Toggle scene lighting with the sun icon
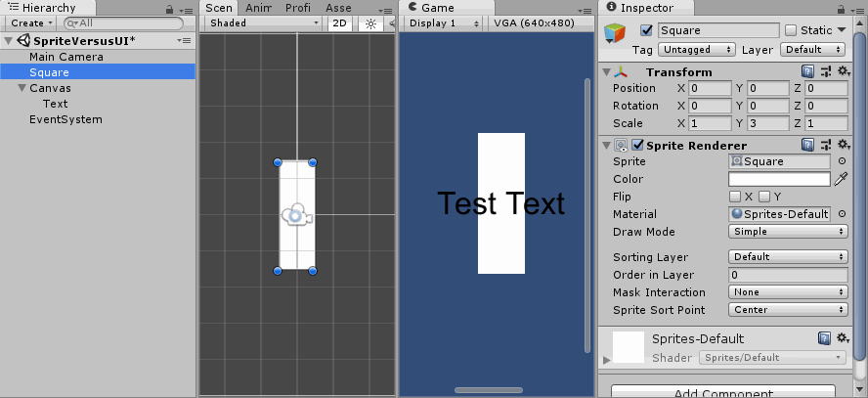868x398 pixels. coord(369,22)
